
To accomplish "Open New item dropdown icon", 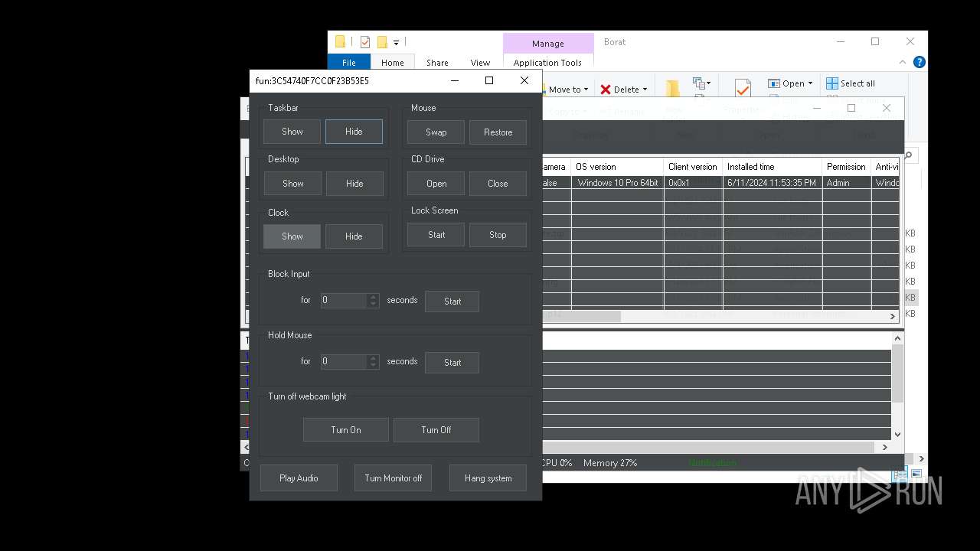I will 702,83.
